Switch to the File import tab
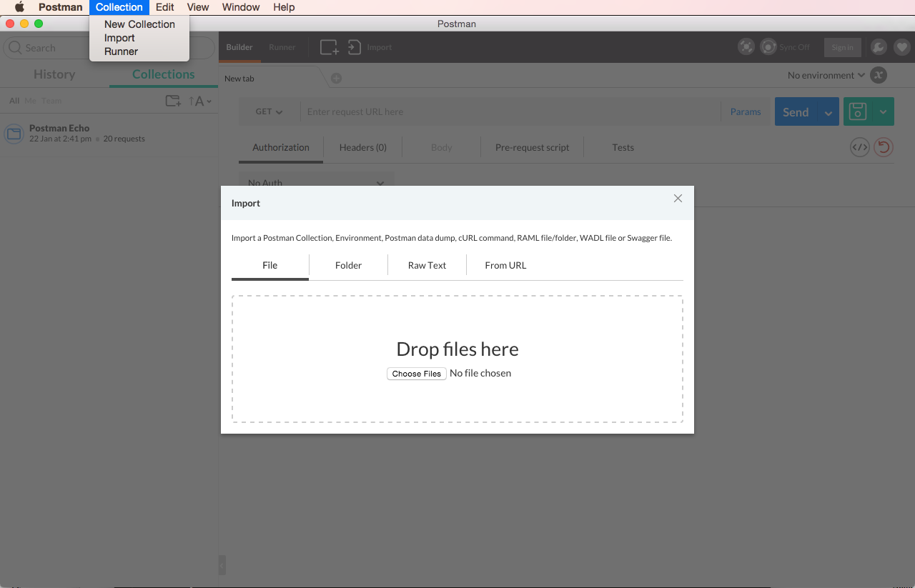Image resolution: width=915 pixels, height=588 pixels. click(269, 265)
